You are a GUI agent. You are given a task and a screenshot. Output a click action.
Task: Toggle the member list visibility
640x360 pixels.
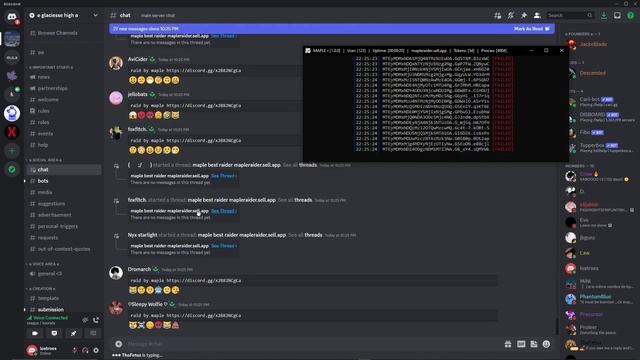point(537,16)
